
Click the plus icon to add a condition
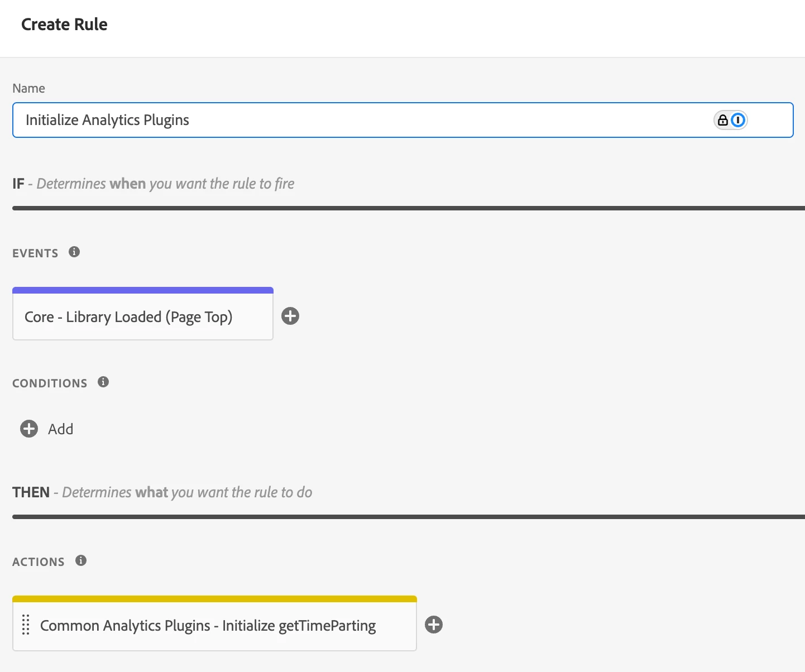[x=29, y=429]
